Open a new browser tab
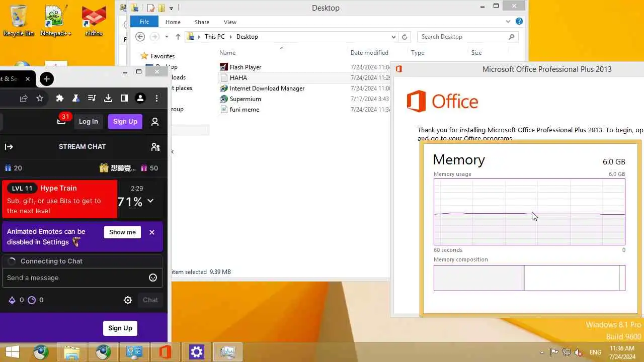Screen dimensions: 644x362 coord(46,79)
